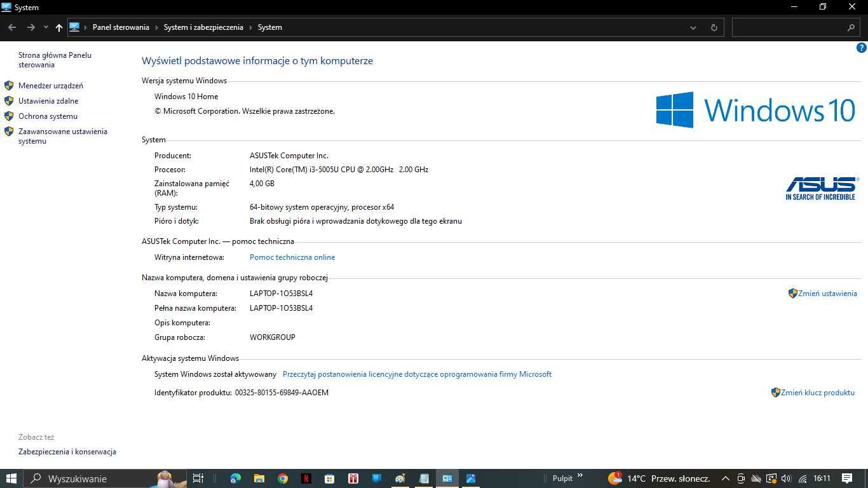The image size is (868, 488).
Task: Click Zmień ustawienia
Action: coord(827,294)
